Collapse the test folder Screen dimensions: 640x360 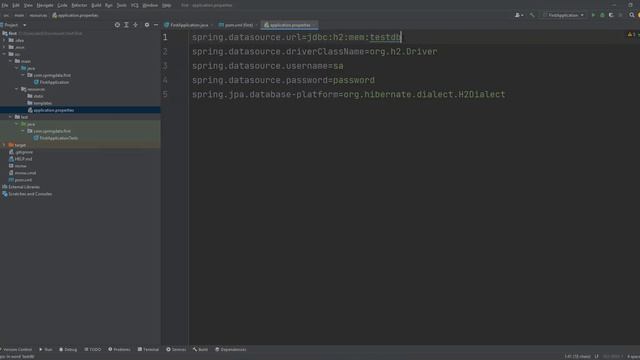pyautogui.click(x=11, y=117)
